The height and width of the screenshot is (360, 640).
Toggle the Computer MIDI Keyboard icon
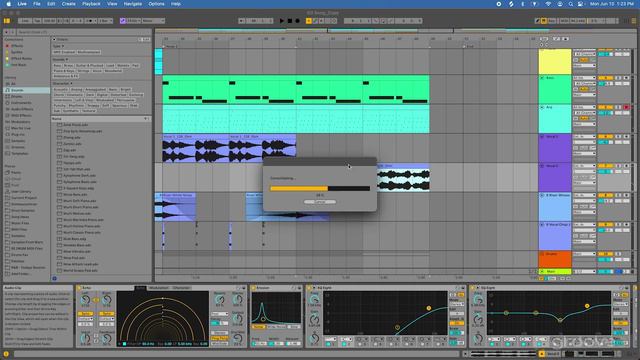(544, 21)
